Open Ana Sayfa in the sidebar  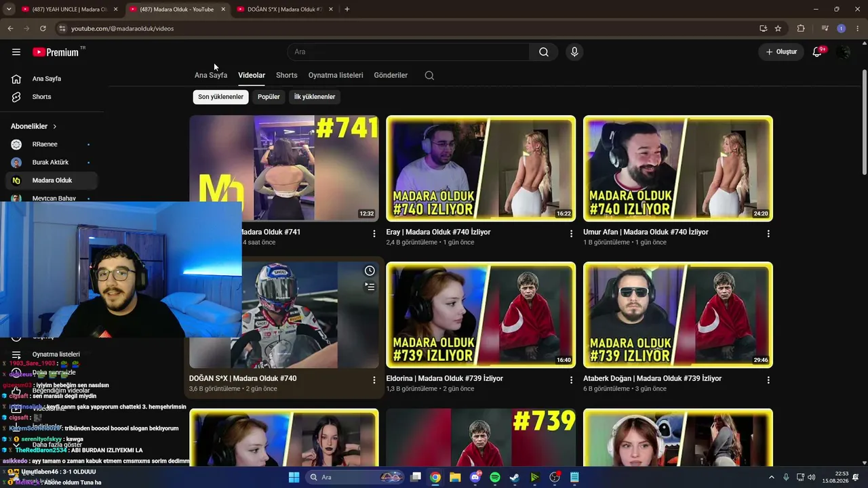pos(52,79)
